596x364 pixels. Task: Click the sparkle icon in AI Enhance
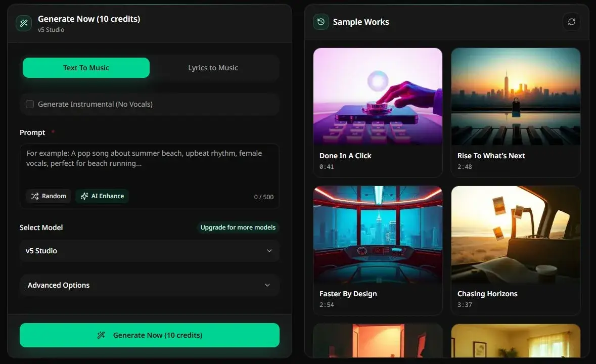click(x=84, y=196)
